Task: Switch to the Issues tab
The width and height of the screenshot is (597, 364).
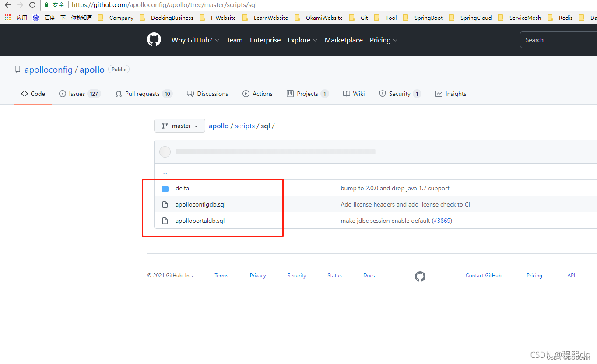Action: pyautogui.click(x=80, y=94)
